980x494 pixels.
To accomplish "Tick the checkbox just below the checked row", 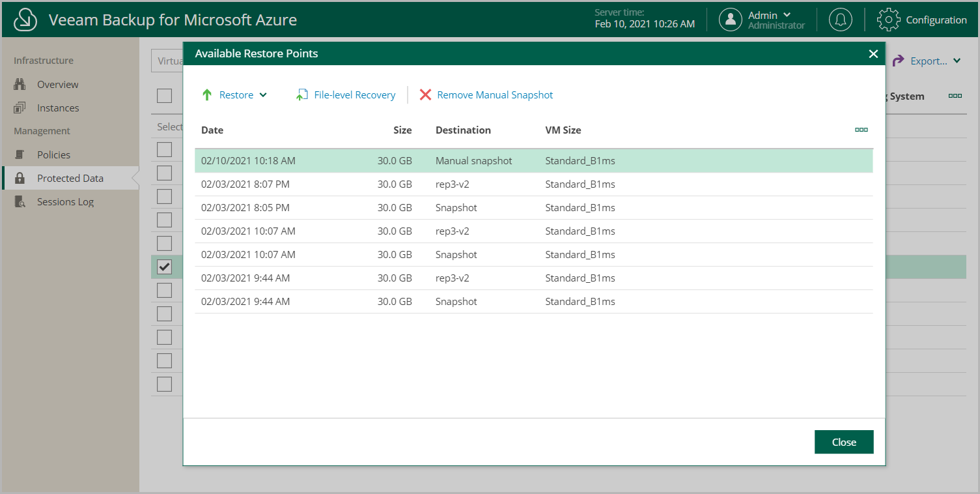I will click(165, 290).
